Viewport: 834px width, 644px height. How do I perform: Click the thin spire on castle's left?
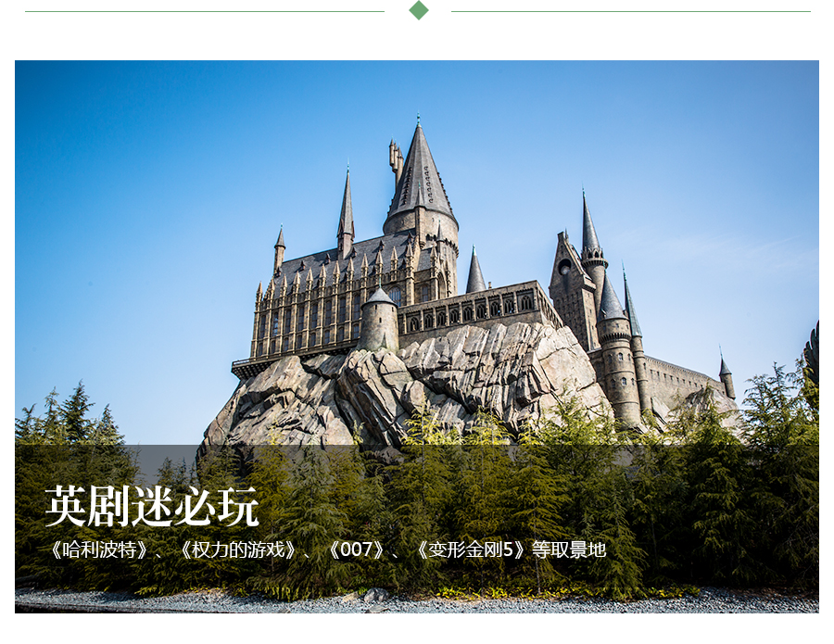pos(346,213)
